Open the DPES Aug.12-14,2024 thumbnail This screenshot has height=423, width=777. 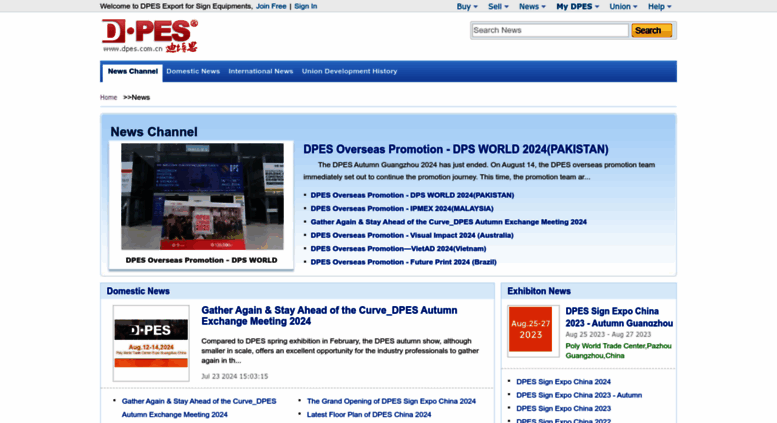coord(151,343)
